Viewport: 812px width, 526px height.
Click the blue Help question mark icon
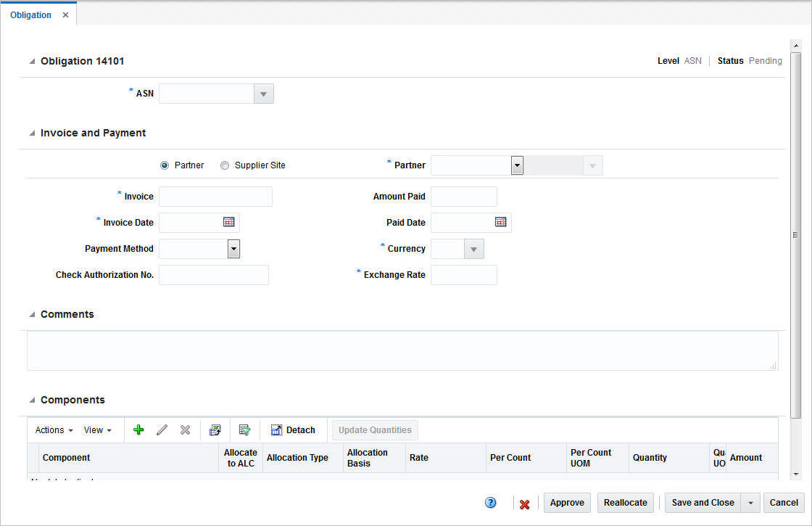[490, 502]
